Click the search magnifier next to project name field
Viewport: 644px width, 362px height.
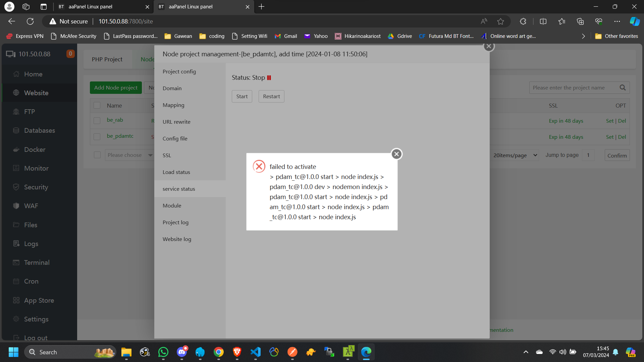(x=623, y=87)
